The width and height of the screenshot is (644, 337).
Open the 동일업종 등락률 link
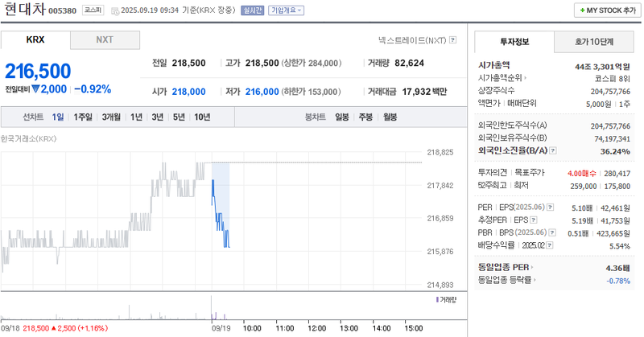pyautogui.click(x=507, y=280)
